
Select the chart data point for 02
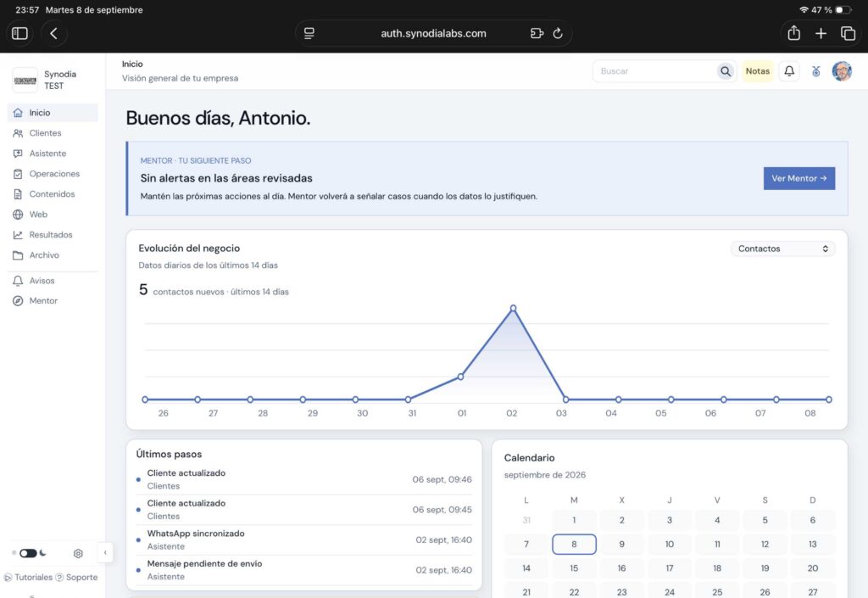(513, 309)
